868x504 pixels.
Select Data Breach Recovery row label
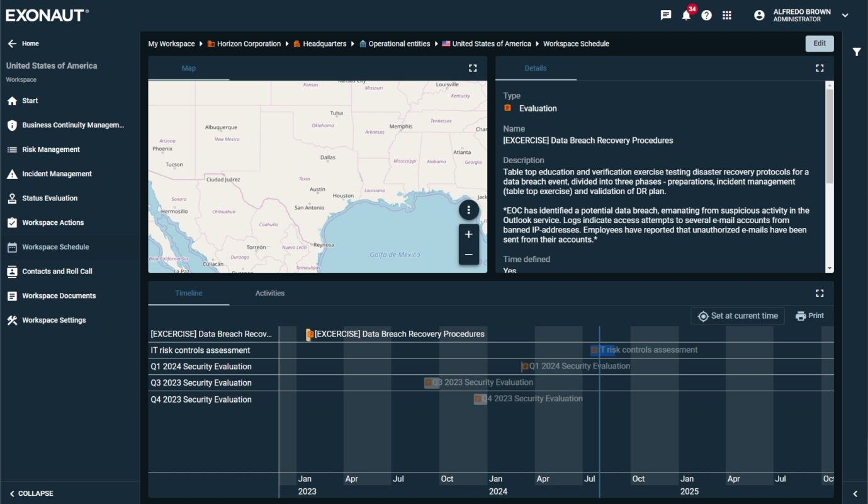[x=211, y=334]
